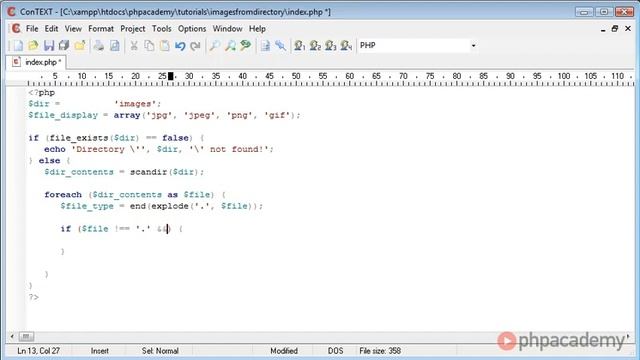Click the horizontal scrollbar left arrow
Image resolution: width=640 pixels, height=360 pixels.
click(12, 336)
